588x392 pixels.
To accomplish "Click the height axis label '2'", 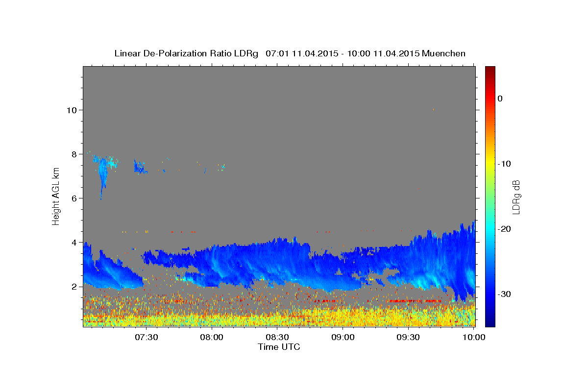I will [x=74, y=286].
